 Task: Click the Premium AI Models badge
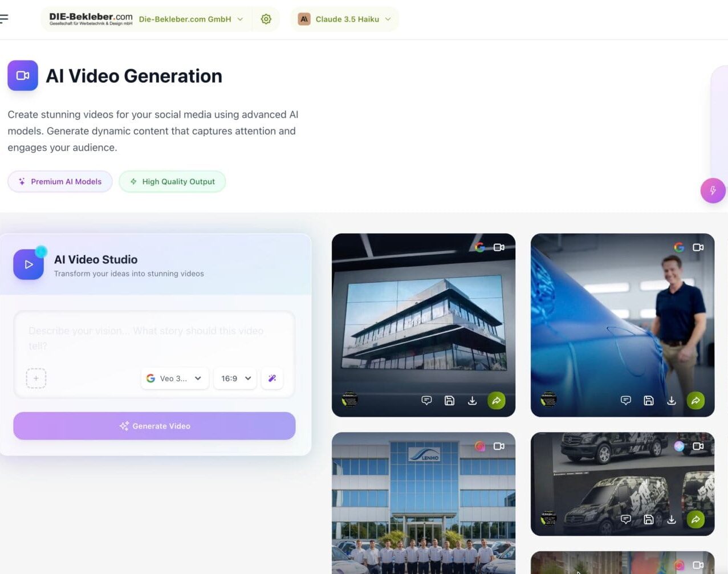pos(60,182)
